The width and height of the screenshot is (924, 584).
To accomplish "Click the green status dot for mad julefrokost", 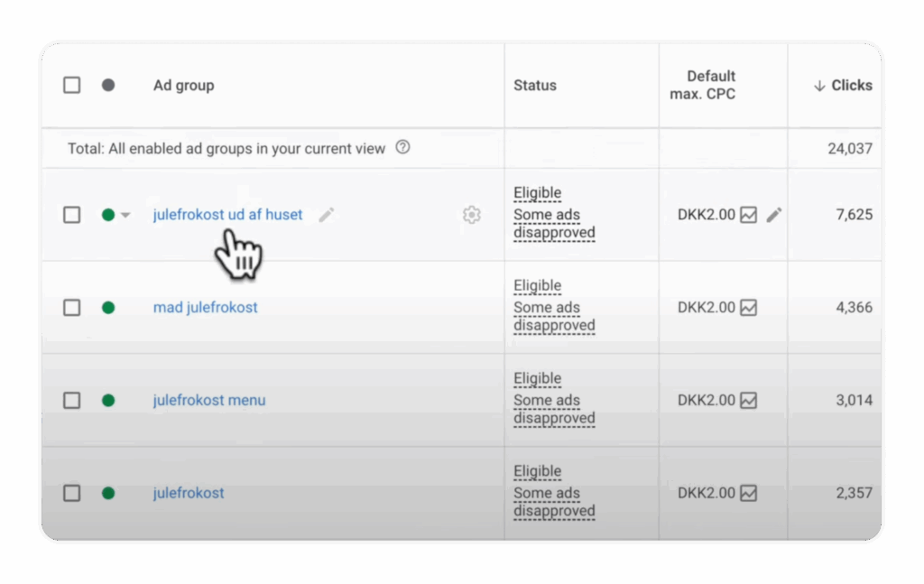I will pyautogui.click(x=108, y=307).
